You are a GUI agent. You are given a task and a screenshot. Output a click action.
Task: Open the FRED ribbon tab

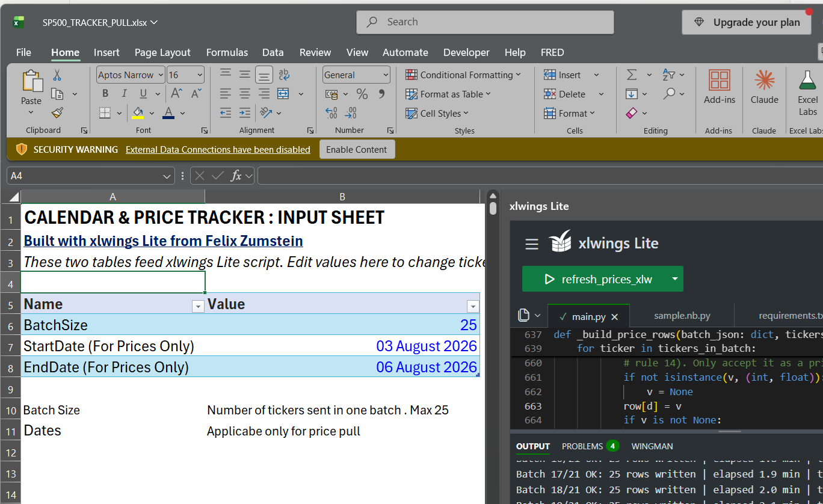[552, 52]
